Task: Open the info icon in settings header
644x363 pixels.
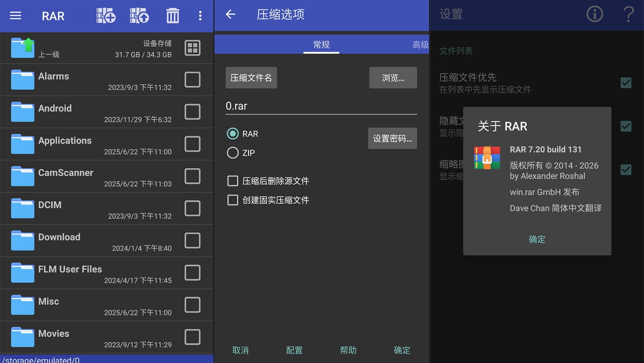Action: point(594,14)
